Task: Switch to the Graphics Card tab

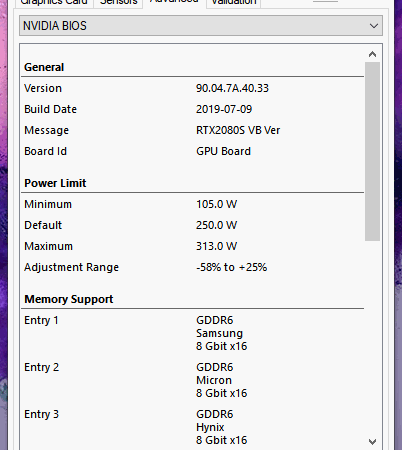Action: 53,3
